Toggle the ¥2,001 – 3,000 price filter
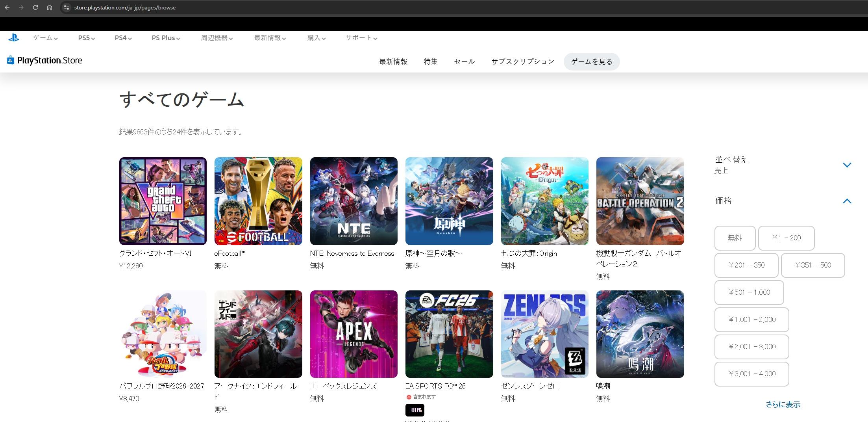The image size is (868, 422). [752, 347]
